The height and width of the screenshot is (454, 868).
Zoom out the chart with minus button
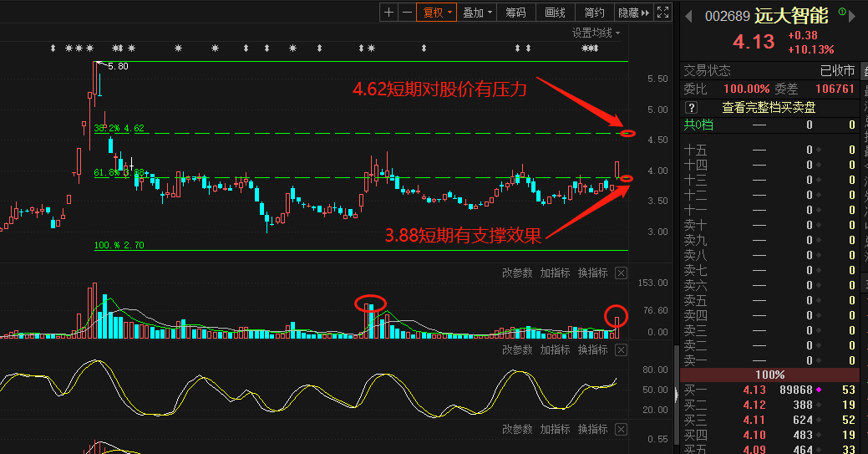[x=407, y=13]
